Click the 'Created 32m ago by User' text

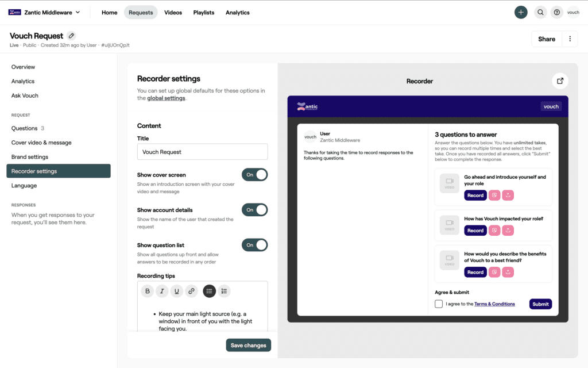[x=69, y=45]
